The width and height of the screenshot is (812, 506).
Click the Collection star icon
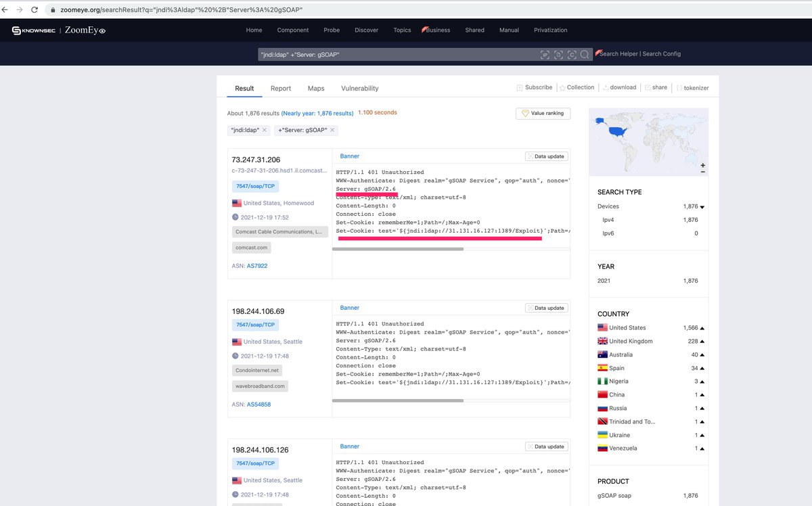point(562,88)
